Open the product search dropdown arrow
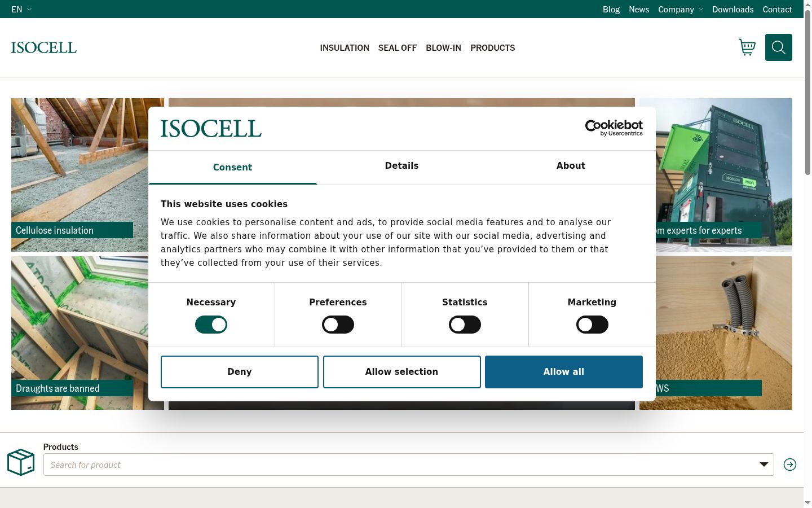 click(x=764, y=465)
